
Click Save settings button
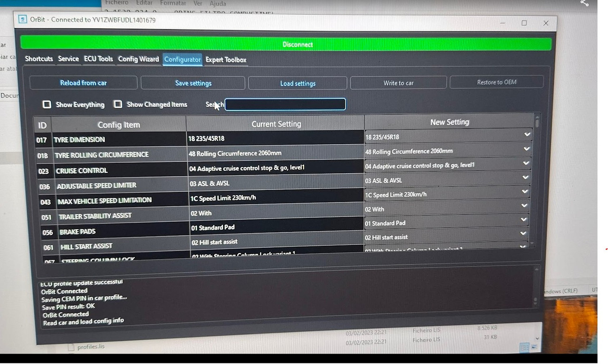(x=193, y=83)
